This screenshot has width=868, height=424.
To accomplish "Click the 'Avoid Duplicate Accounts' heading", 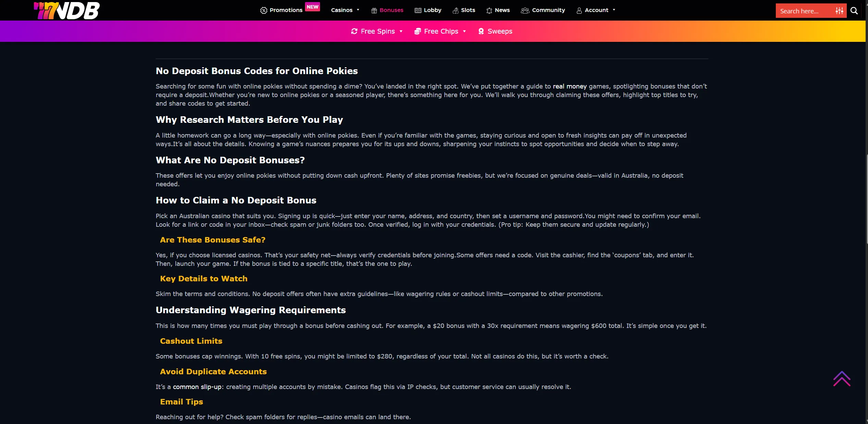I will pos(213,372).
